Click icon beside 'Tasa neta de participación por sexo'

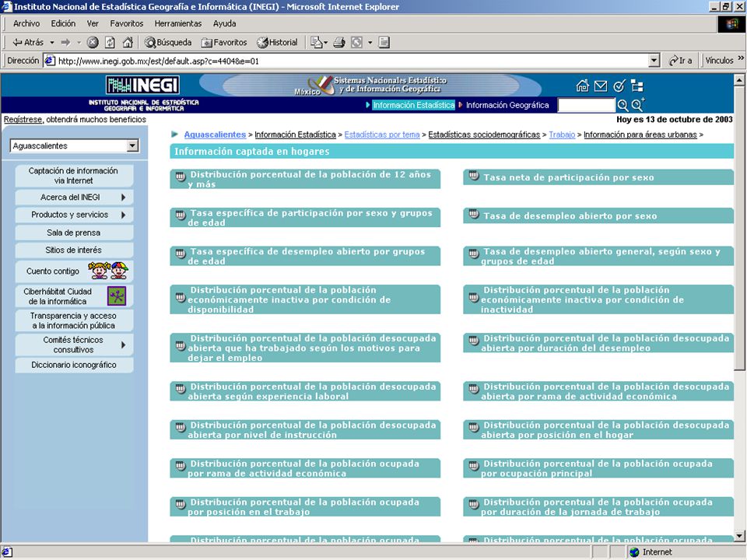tap(473, 176)
